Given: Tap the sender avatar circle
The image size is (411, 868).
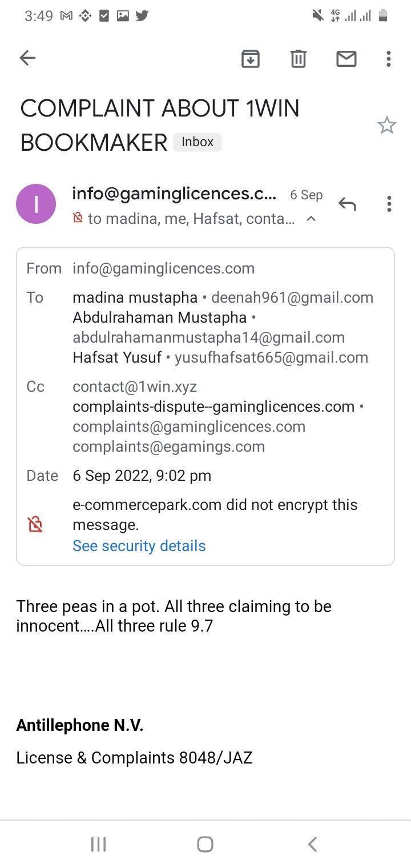Looking at the screenshot, I should (36, 204).
